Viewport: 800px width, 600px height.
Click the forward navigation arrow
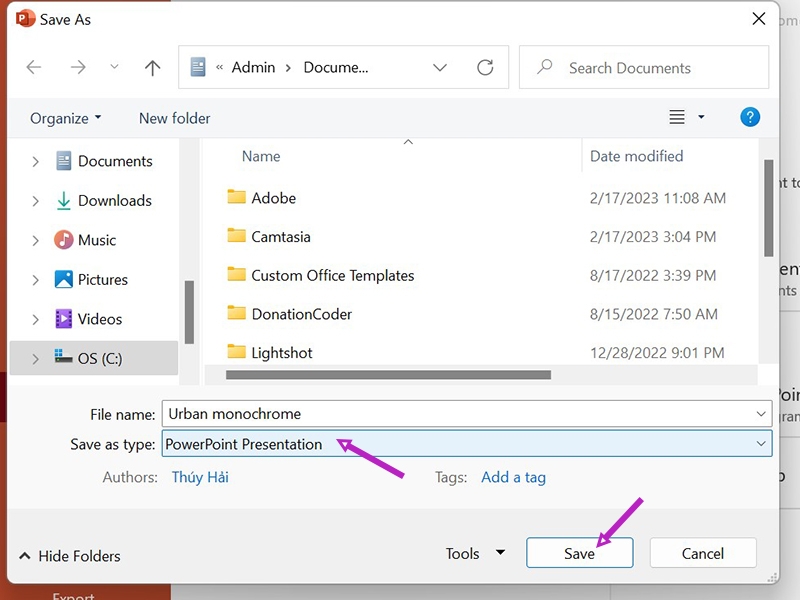click(x=78, y=67)
